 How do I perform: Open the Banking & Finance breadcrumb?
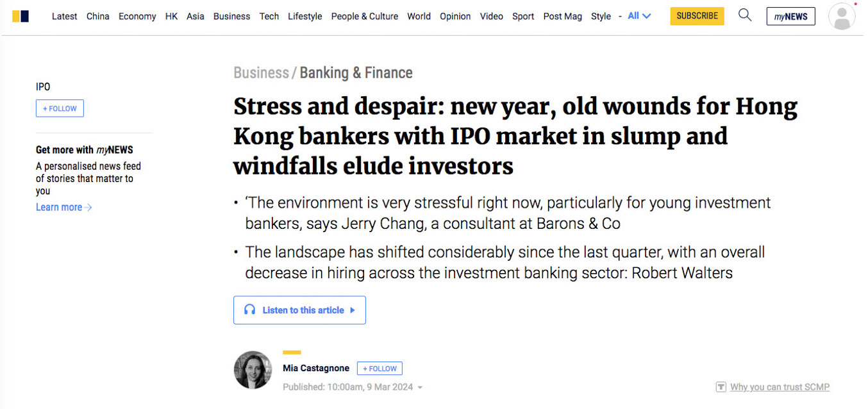click(356, 72)
